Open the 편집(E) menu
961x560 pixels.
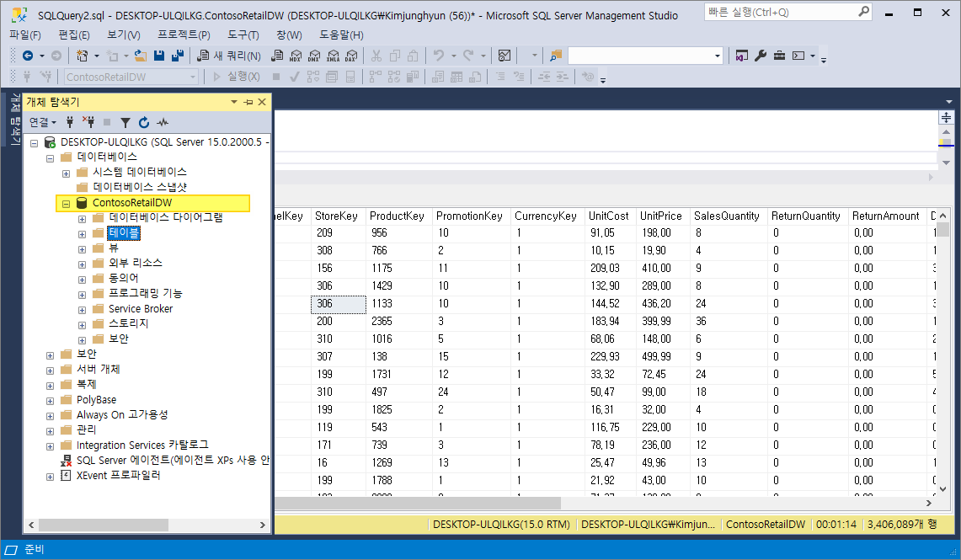pos(74,35)
